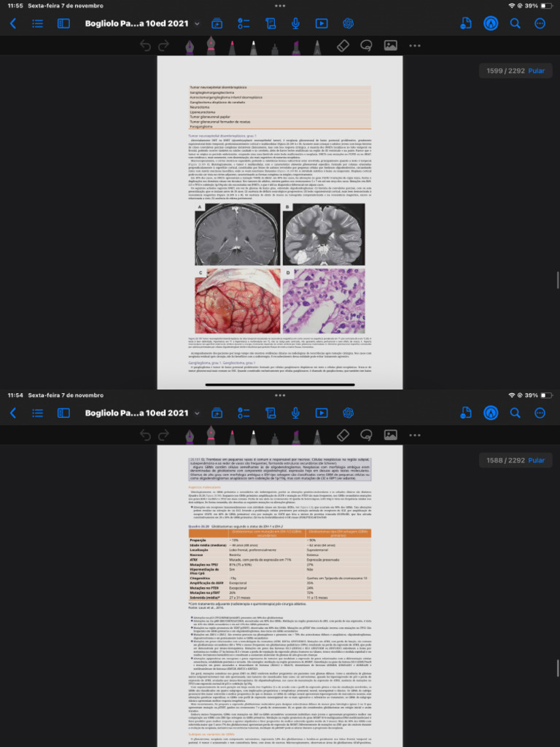Select the purple highlighter in page 1599 view

point(296,47)
